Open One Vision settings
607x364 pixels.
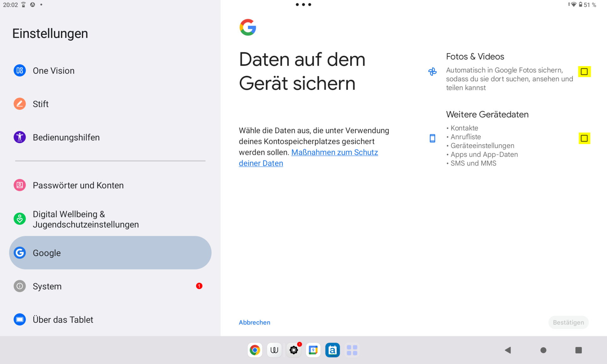tap(54, 71)
